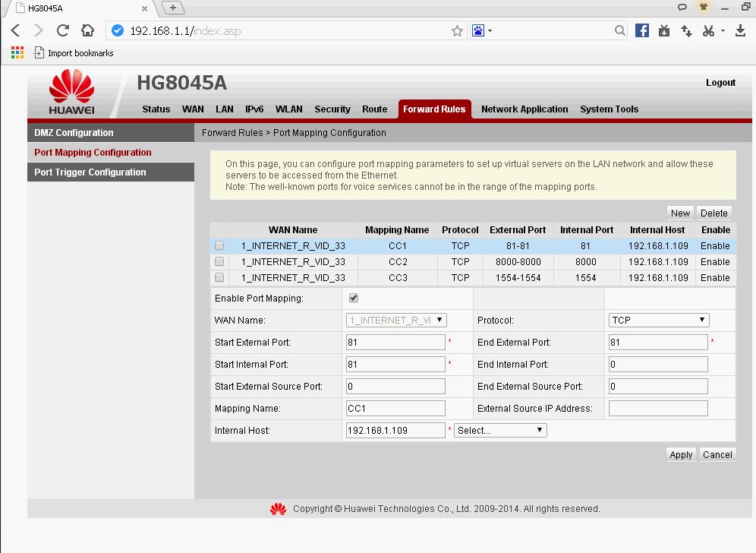Image resolution: width=756 pixels, height=553 pixels.
Task: Click the Baidu paw search engine icon
Action: tap(477, 31)
